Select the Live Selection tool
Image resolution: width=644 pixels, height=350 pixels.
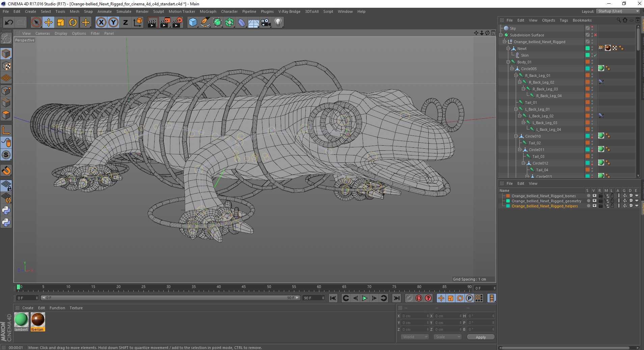click(x=36, y=23)
